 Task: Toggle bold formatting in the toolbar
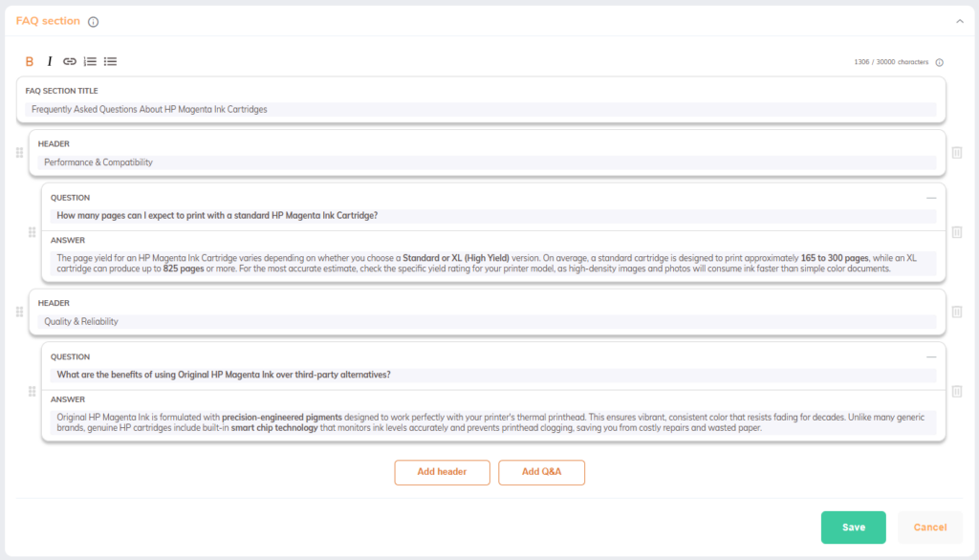pyautogui.click(x=30, y=61)
